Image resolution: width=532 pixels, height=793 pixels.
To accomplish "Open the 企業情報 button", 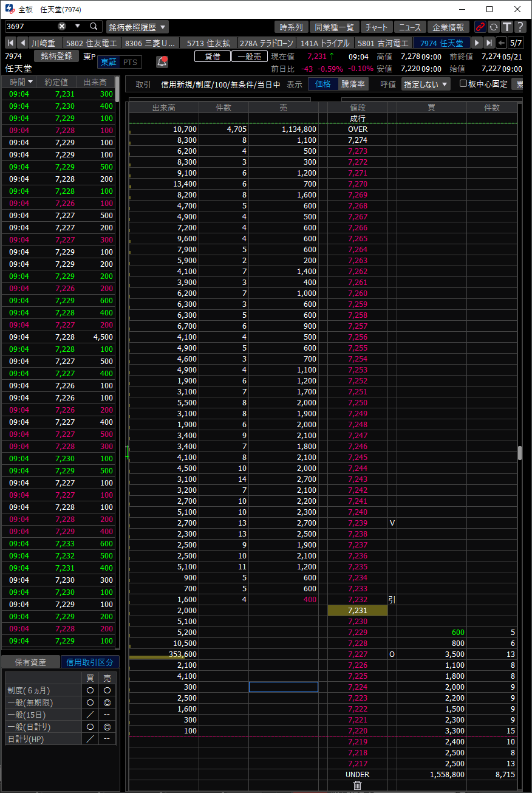I will 449,27.
